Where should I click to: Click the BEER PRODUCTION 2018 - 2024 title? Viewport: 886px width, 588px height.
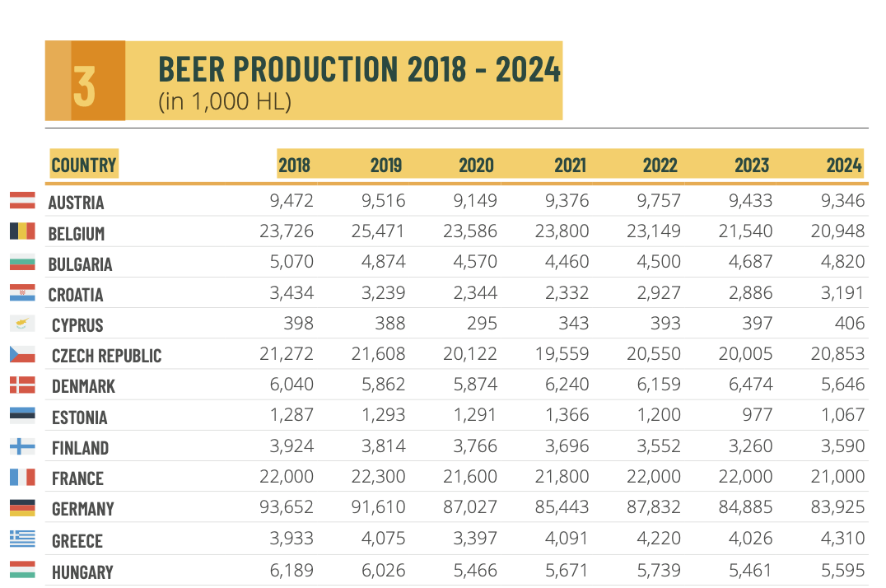[x=359, y=70]
